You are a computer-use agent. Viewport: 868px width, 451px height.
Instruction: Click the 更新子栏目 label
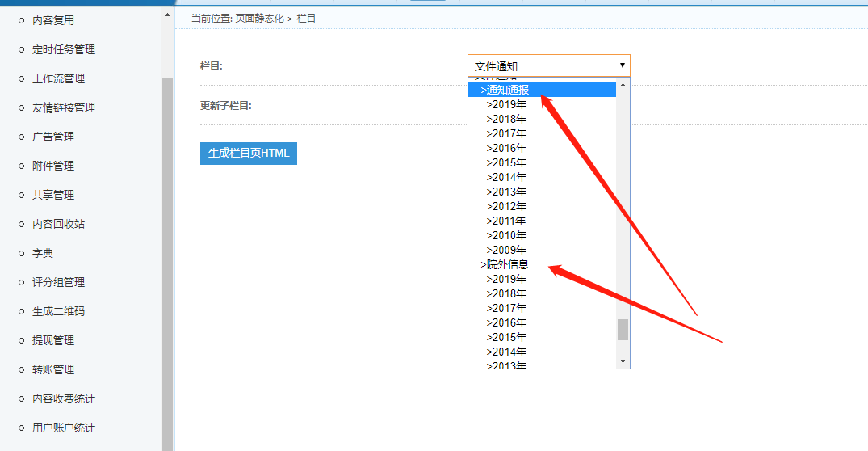coord(226,105)
